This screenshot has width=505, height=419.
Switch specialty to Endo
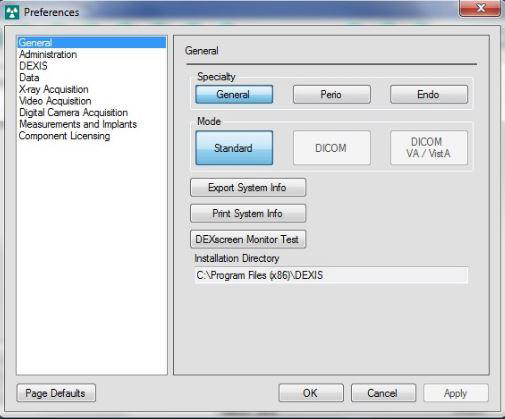[429, 94]
